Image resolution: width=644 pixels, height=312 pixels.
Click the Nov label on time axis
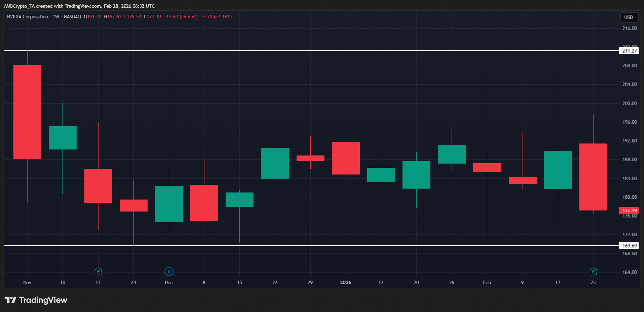tap(27, 282)
